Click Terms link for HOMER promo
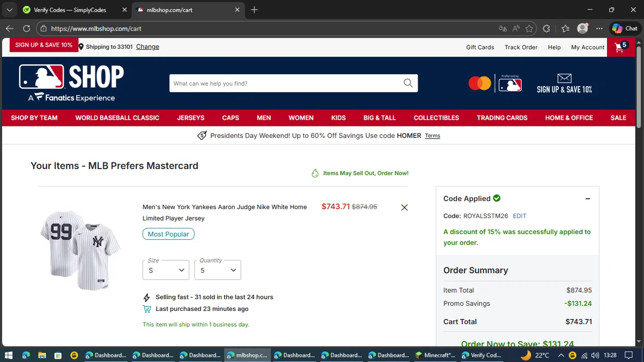 point(432,136)
